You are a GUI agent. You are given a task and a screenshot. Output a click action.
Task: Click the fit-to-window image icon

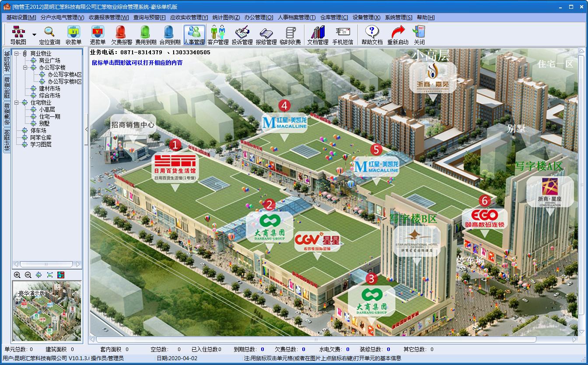point(50,275)
